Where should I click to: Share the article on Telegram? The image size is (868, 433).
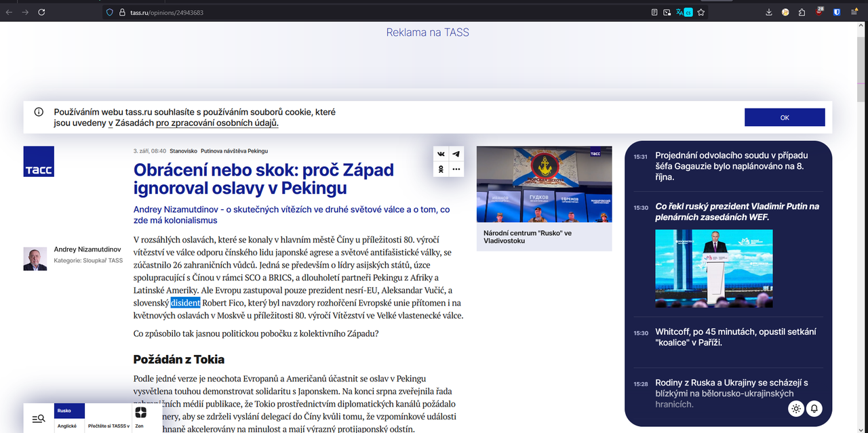(x=456, y=154)
